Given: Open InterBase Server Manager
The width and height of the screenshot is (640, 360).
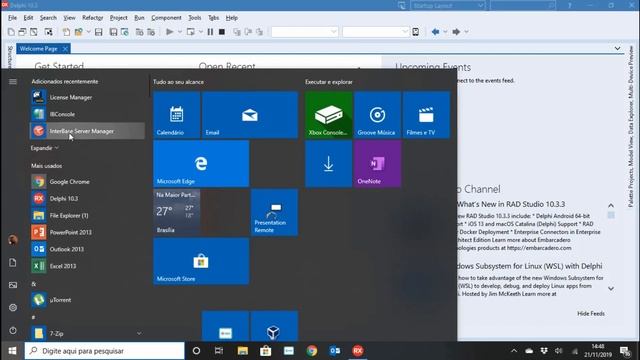Looking at the screenshot, I should point(87,131).
